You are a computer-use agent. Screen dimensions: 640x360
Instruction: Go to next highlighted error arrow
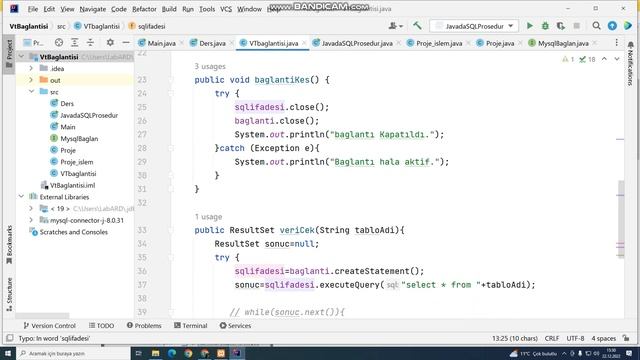pyautogui.click(x=617, y=59)
